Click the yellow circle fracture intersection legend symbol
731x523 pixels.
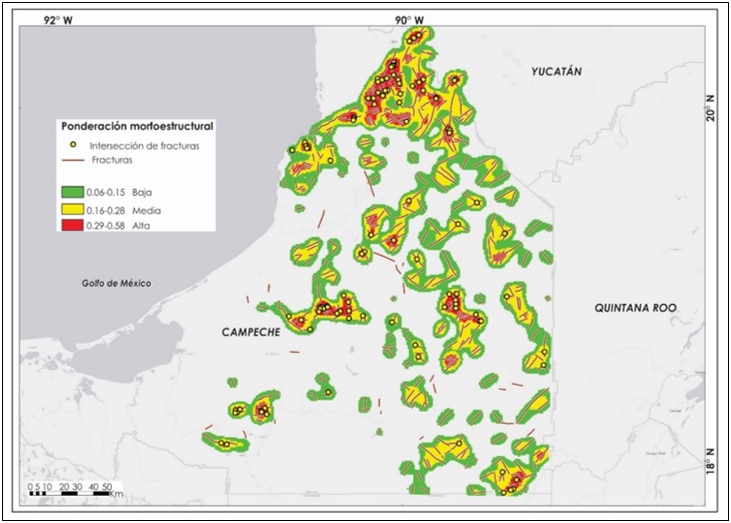[72, 146]
